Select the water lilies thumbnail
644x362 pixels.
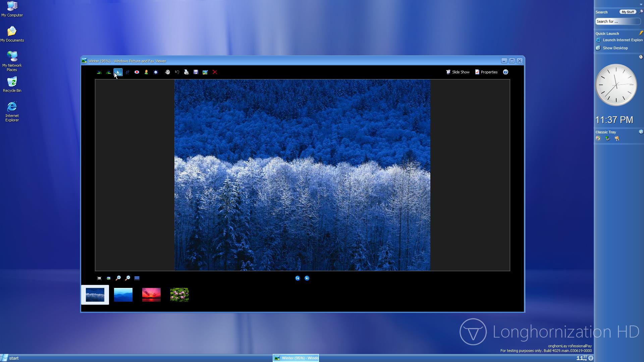(x=179, y=295)
